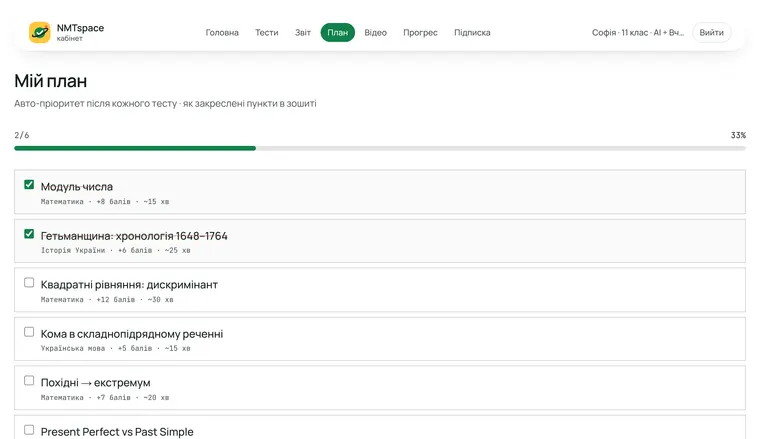Click details Математика +7 балів ~20 хв
The image size is (760, 439).
105,398
